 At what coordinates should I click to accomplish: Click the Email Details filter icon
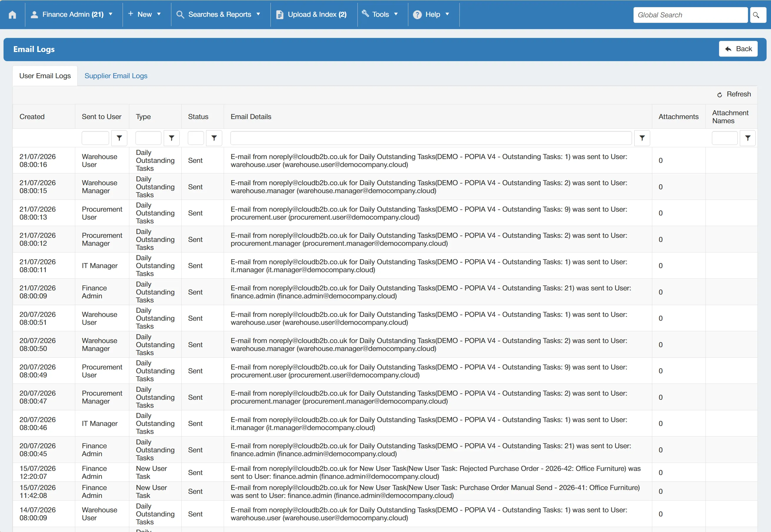tap(642, 138)
